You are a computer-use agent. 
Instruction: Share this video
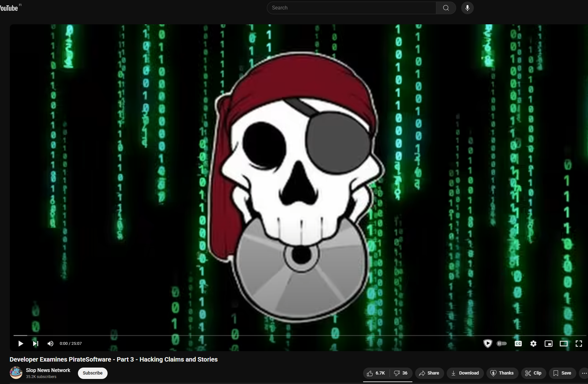(429, 373)
